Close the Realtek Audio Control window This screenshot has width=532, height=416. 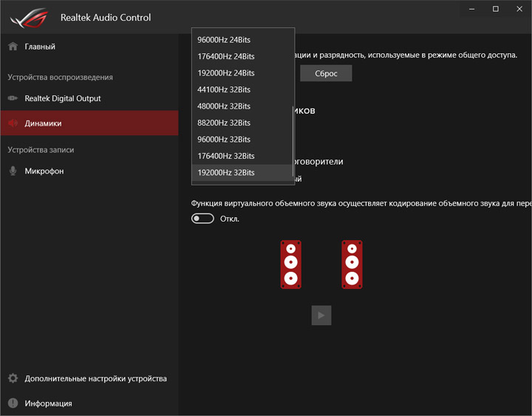(x=519, y=9)
